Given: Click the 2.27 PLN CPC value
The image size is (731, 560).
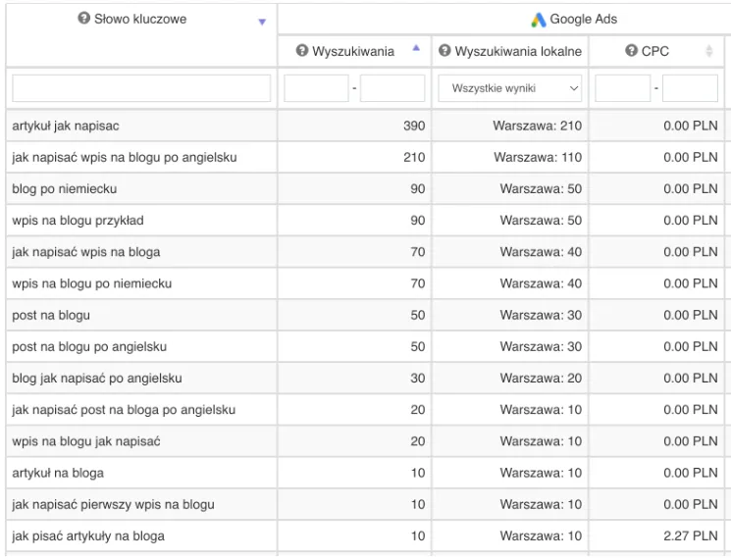Looking at the screenshot, I should (690, 535).
